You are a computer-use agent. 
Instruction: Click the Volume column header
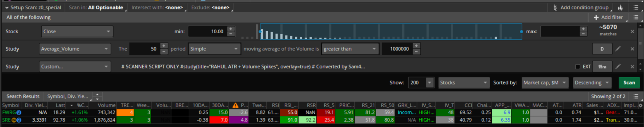point(106,105)
